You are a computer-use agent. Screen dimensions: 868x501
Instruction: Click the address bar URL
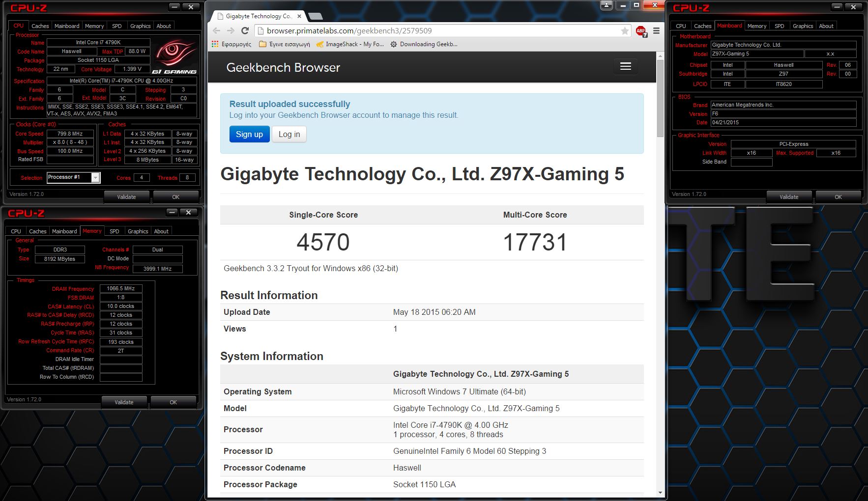point(349,30)
